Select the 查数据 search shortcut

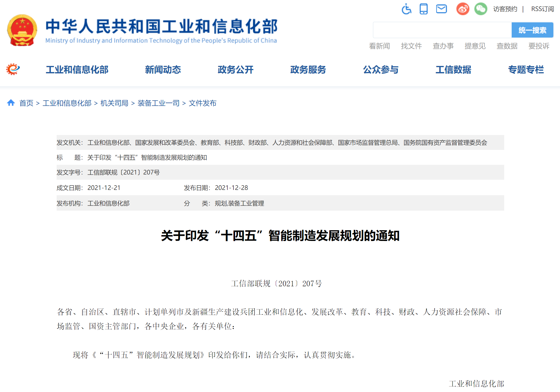pos(507,46)
